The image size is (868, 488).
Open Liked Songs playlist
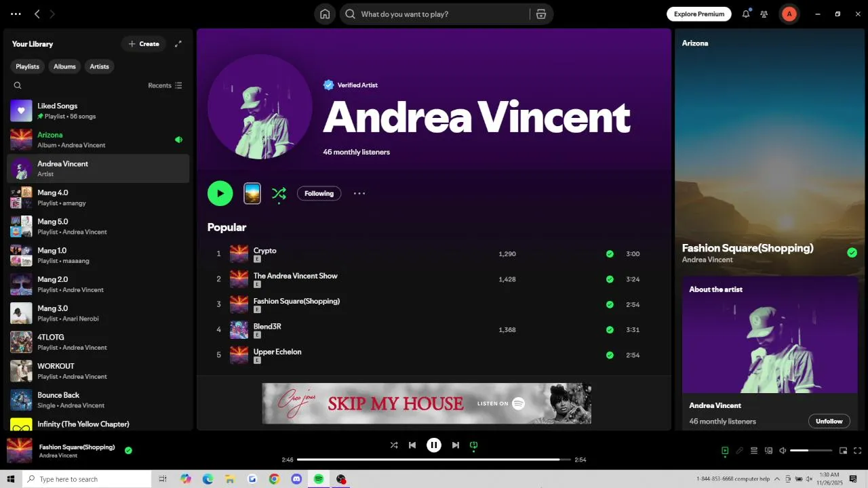pos(98,110)
